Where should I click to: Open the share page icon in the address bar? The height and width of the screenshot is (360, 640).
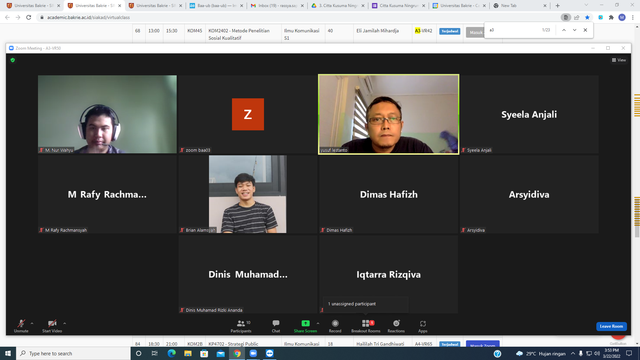[576, 18]
